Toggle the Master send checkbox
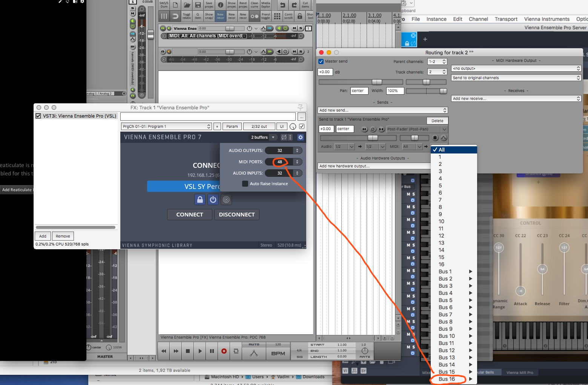 [x=321, y=61]
